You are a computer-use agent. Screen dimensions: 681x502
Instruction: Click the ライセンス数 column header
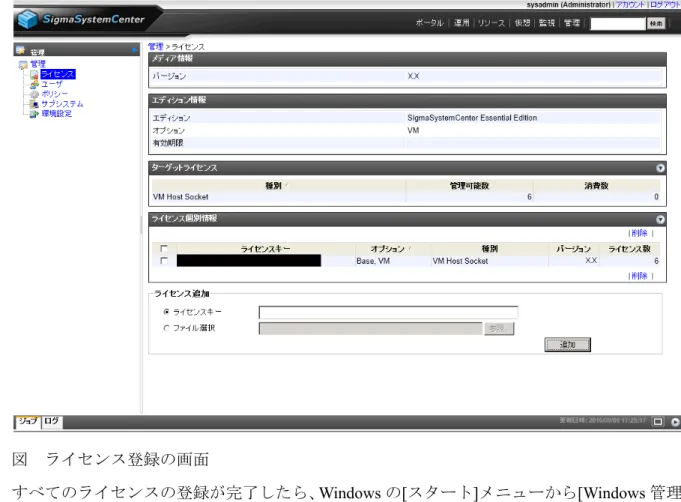(629, 249)
